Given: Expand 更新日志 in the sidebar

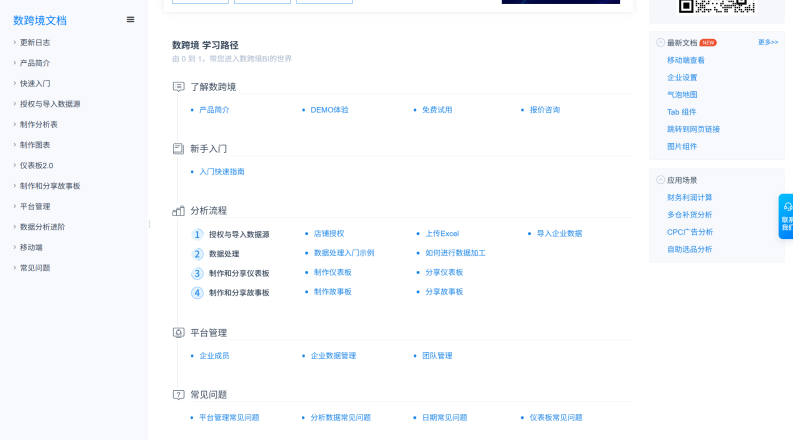Looking at the screenshot, I should tap(34, 42).
